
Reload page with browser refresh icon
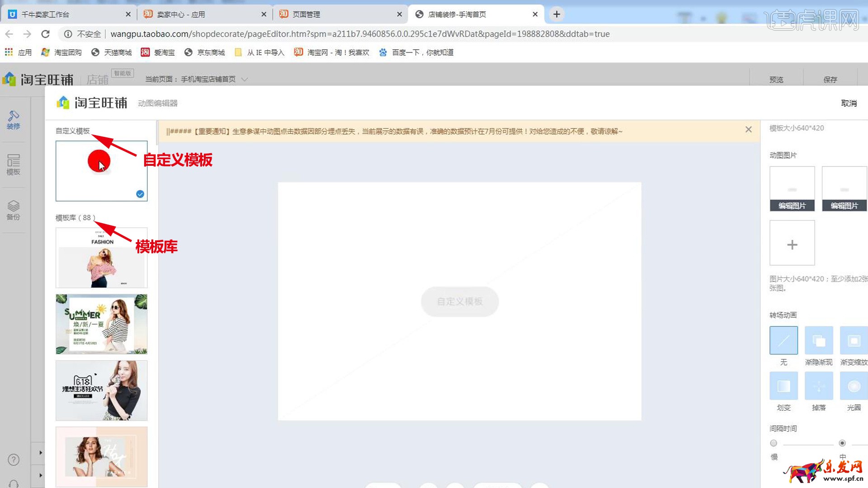coord(45,34)
